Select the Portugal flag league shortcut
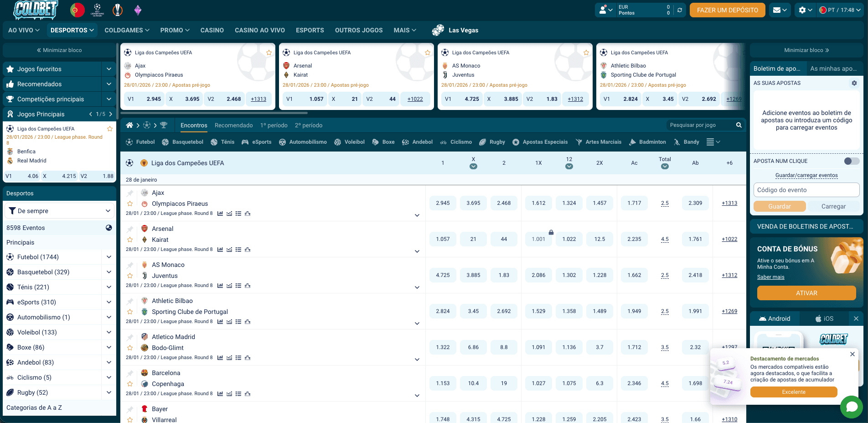Image resolution: width=868 pixels, height=423 pixels. (77, 10)
